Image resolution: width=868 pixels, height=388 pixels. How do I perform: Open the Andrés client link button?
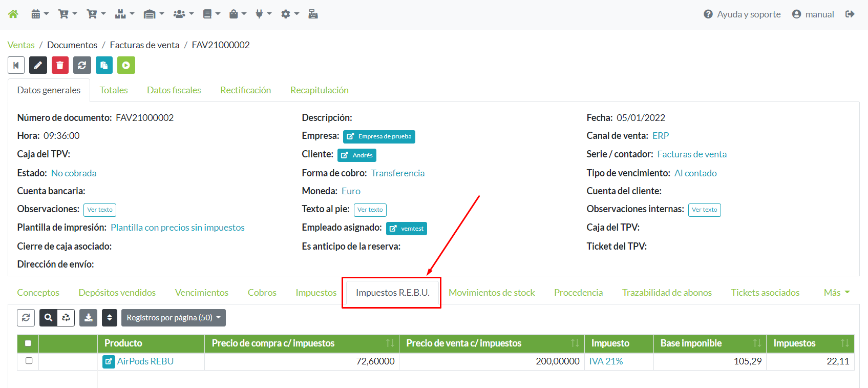tap(357, 155)
